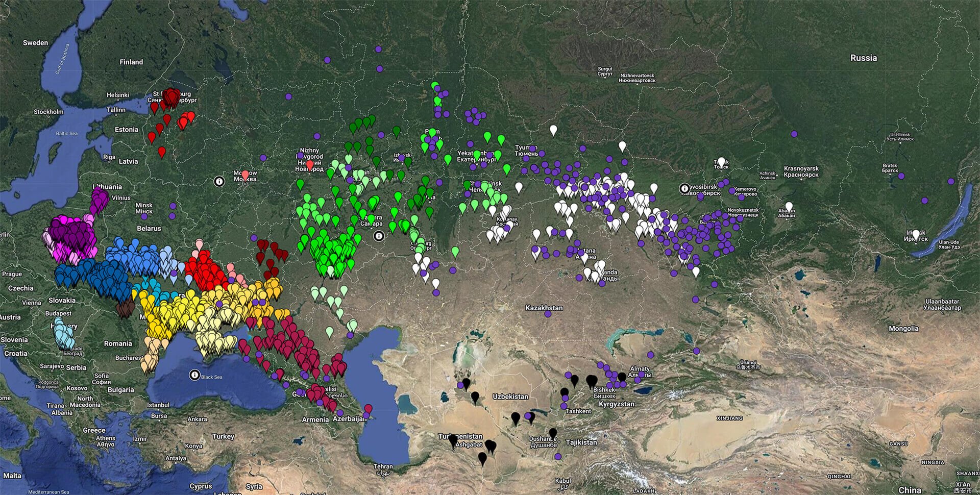The width and height of the screenshot is (980, 495).
Task: Select the XINJIANG region label
Action: point(730,418)
